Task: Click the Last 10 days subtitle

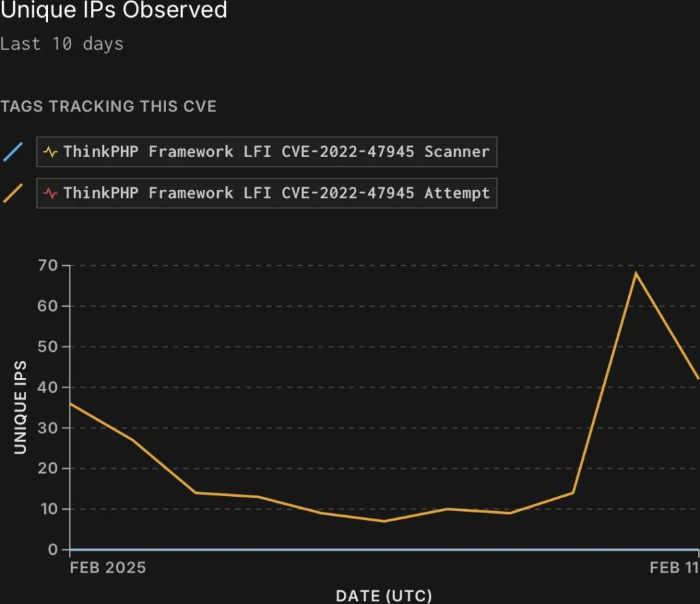Action: (x=62, y=44)
